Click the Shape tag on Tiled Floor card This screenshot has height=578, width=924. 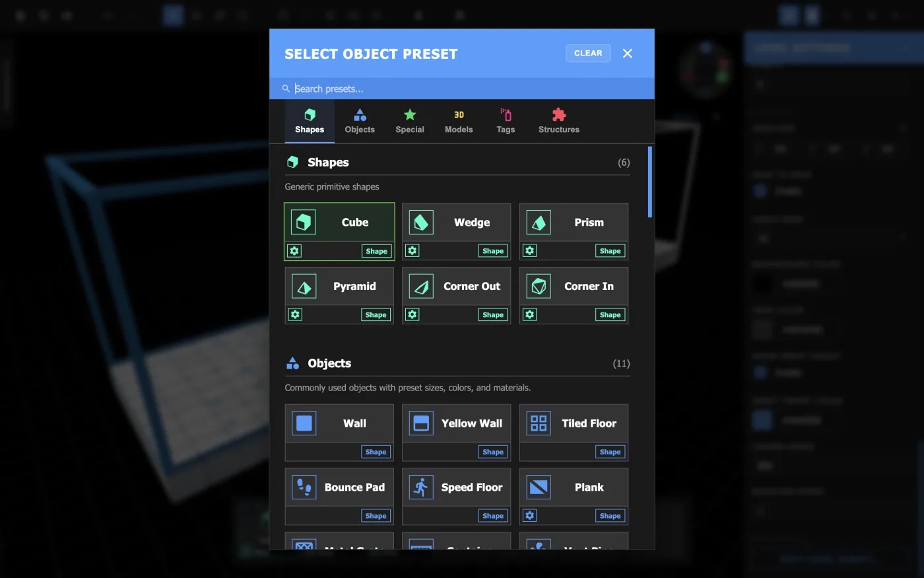[x=610, y=452]
